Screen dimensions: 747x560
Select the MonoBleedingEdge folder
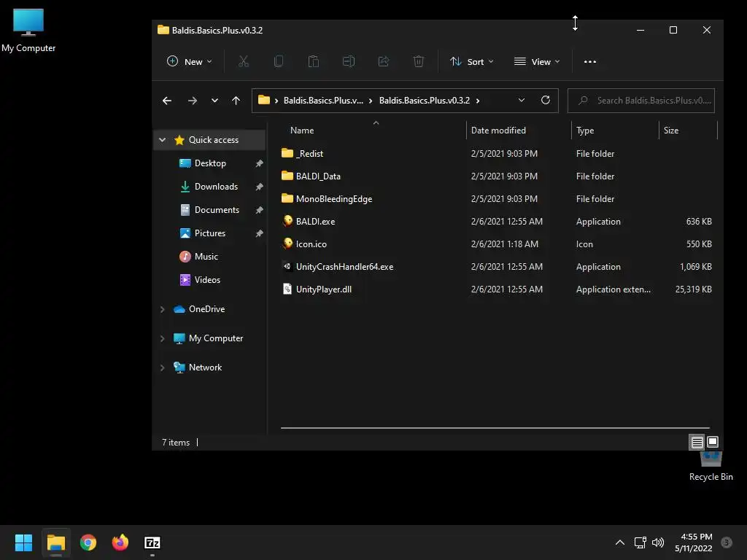point(333,198)
